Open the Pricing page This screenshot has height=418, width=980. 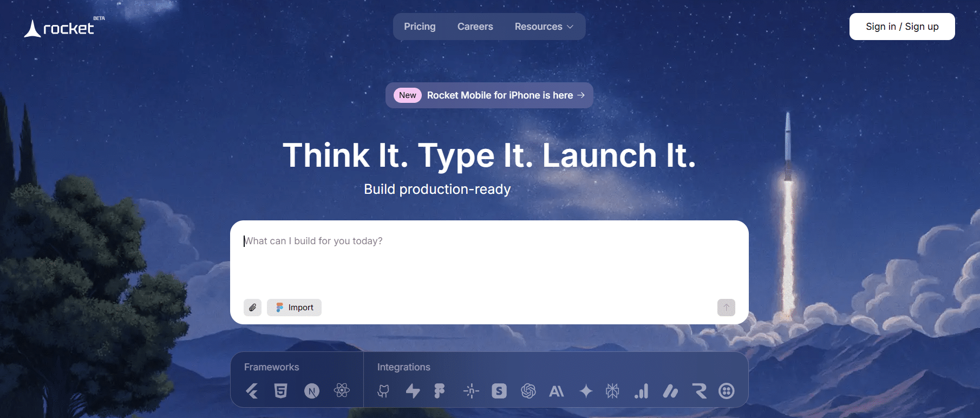point(420,27)
